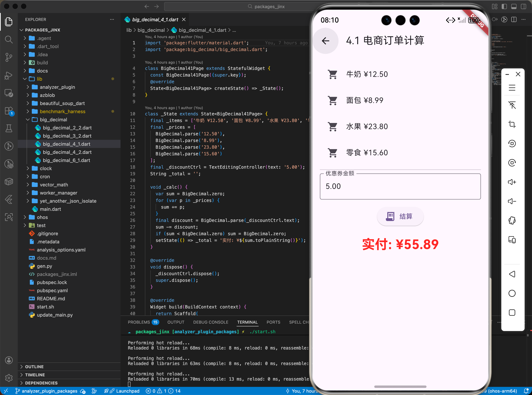Toggle the bottom panel layout button
This screenshot has width=532, height=395.
pyautogui.click(x=514, y=6)
